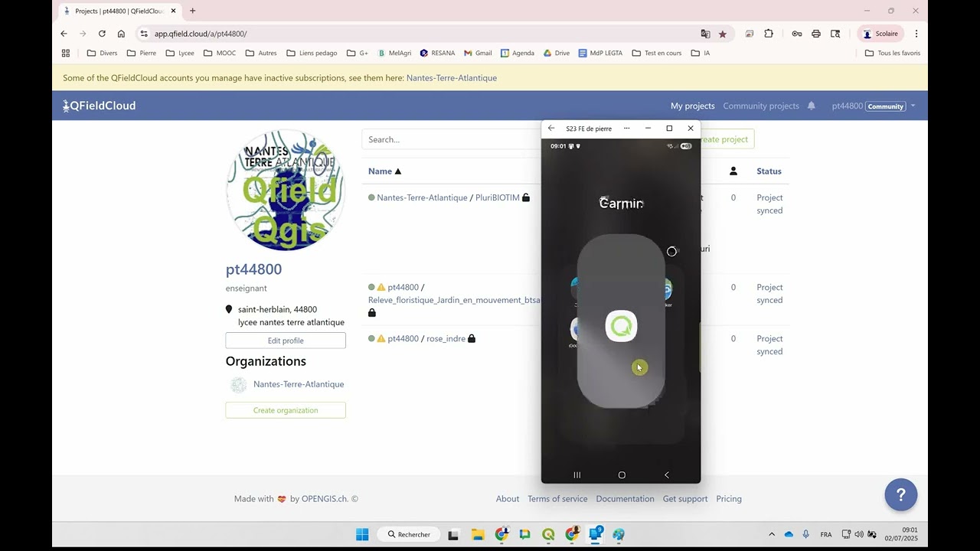Screen dimensions: 980x551
Task: Open MOOC bookmarks folder
Action: coord(220,53)
